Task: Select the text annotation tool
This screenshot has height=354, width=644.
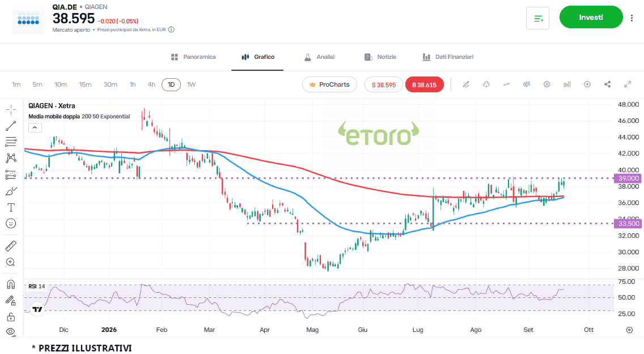Action: click(x=11, y=207)
